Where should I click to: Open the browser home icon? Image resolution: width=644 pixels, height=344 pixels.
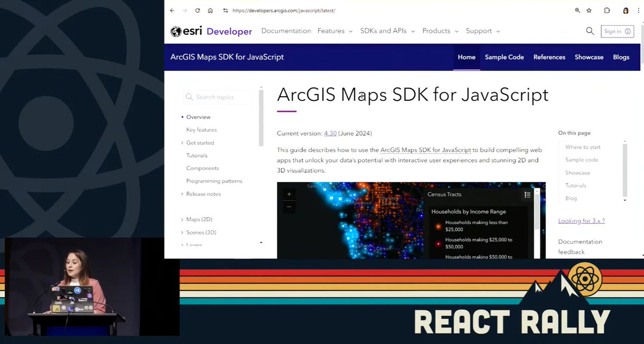tap(210, 10)
